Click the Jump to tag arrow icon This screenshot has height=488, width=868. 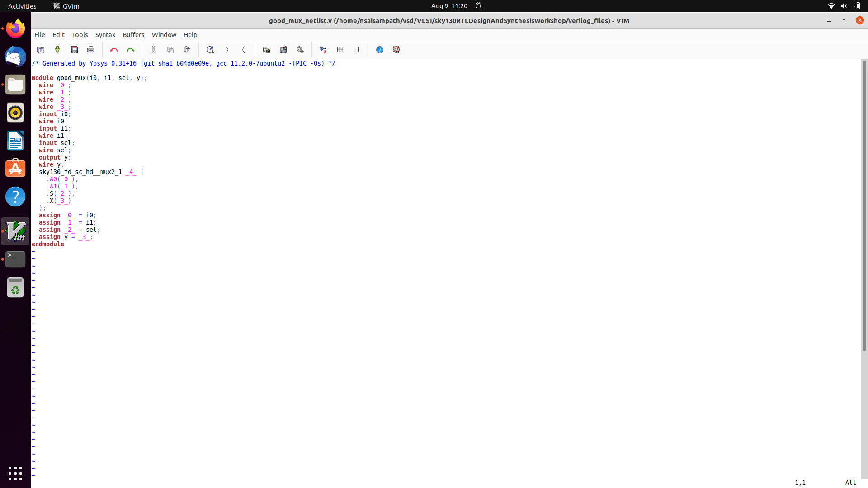[x=357, y=50]
